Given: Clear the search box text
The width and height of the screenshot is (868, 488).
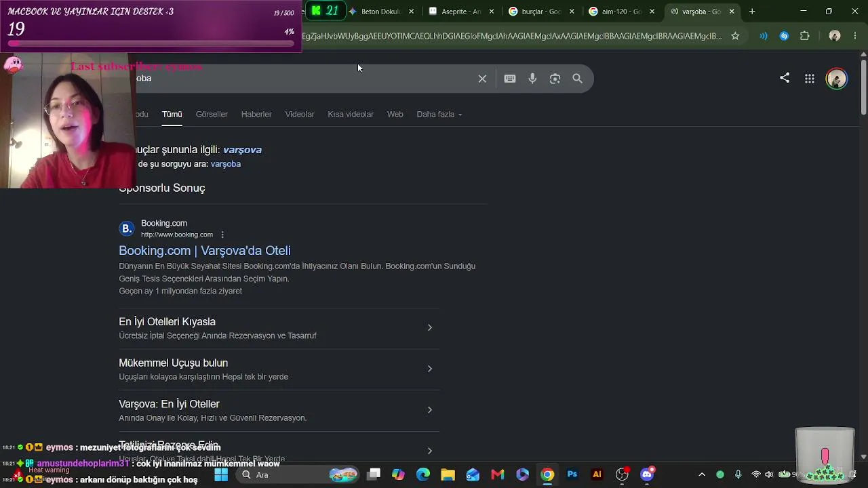Looking at the screenshot, I should (x=482, y=79).
